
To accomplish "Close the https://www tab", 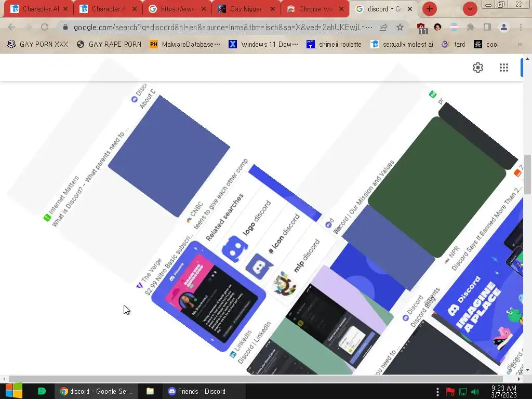I will (204, 9).
